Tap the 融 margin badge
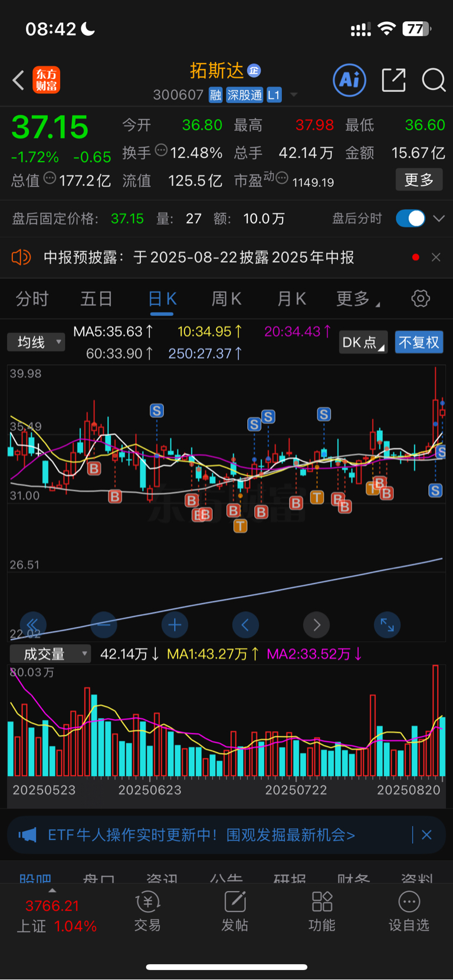Image resolution: width=453 pixels, height=980 pixels. coord(215,95)
